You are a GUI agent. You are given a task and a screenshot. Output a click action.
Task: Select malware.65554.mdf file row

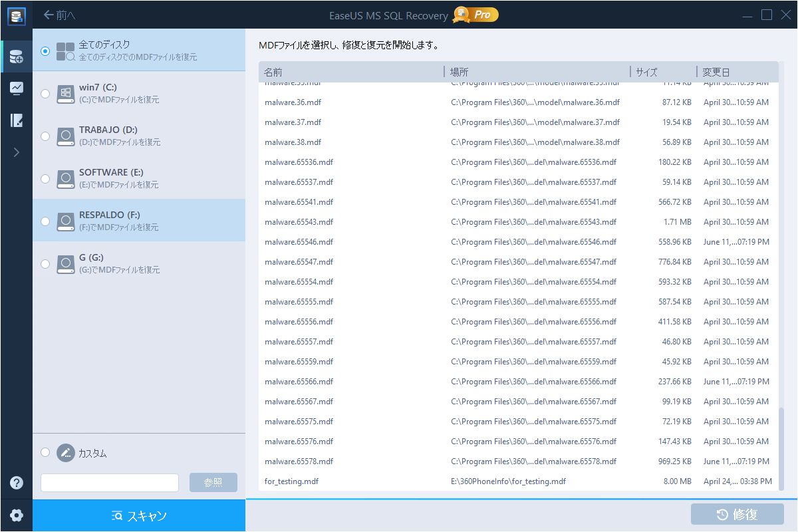point(518,282)
